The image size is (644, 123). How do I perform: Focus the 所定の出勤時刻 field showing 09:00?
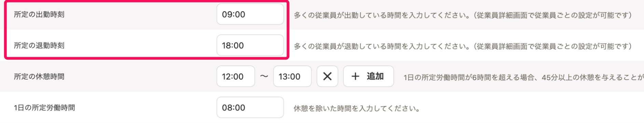250,14
